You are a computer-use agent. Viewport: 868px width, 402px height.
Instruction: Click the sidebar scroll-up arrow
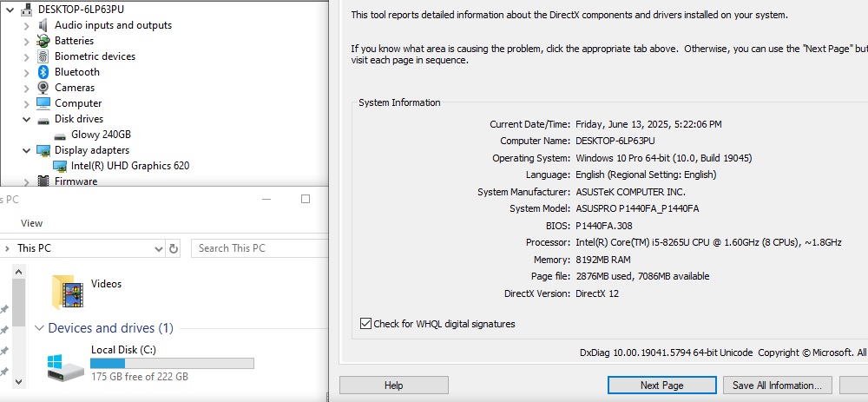point(18,272)
